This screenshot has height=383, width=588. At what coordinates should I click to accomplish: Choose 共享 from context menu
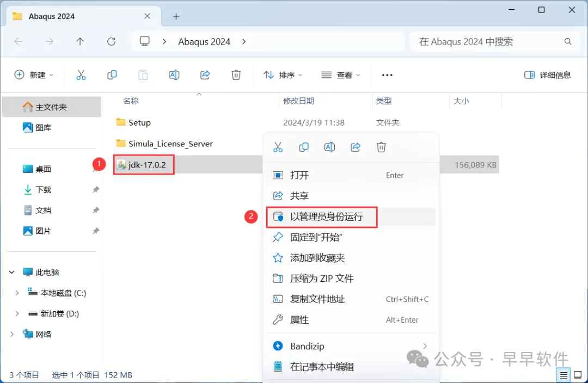pos(351,196)
